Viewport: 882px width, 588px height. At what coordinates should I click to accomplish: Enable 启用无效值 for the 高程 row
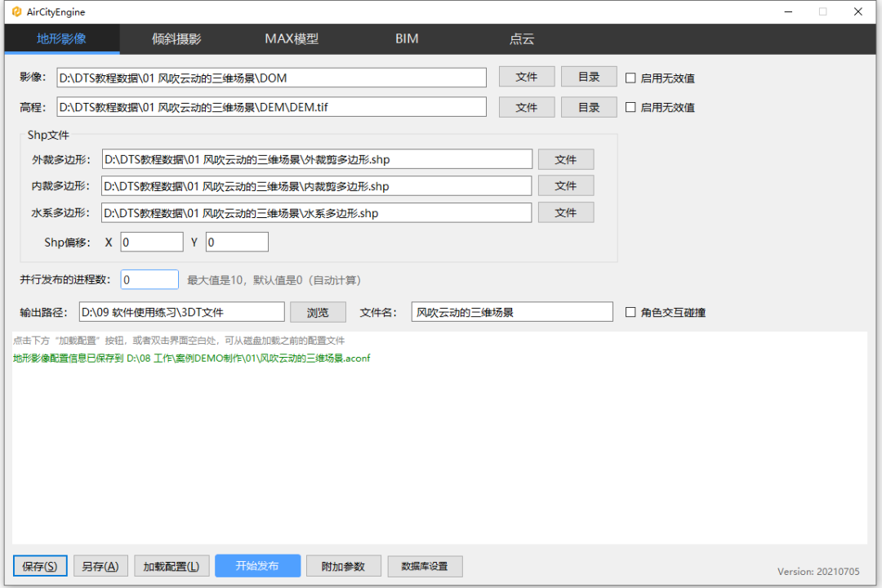pyautogui.click(x=630, y=107)
